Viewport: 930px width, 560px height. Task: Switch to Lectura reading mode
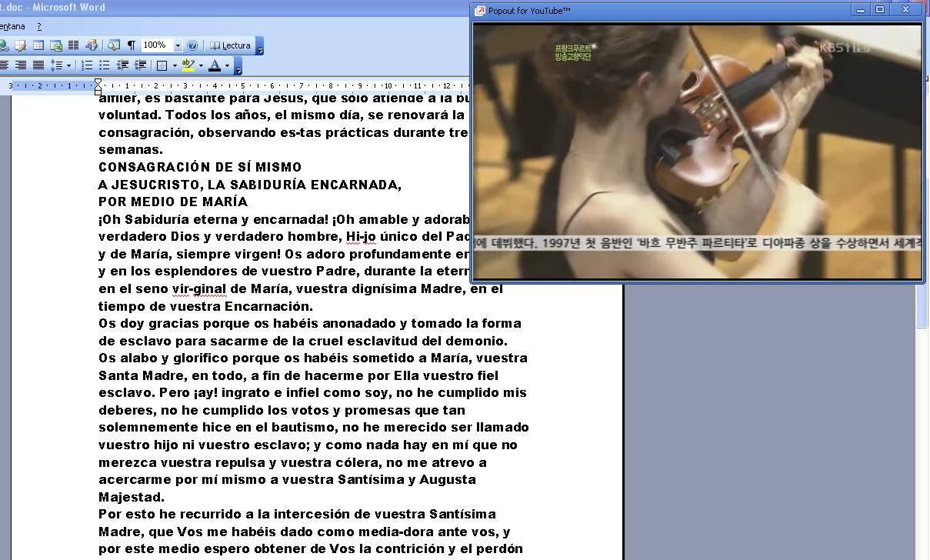[x=230, y=45]
